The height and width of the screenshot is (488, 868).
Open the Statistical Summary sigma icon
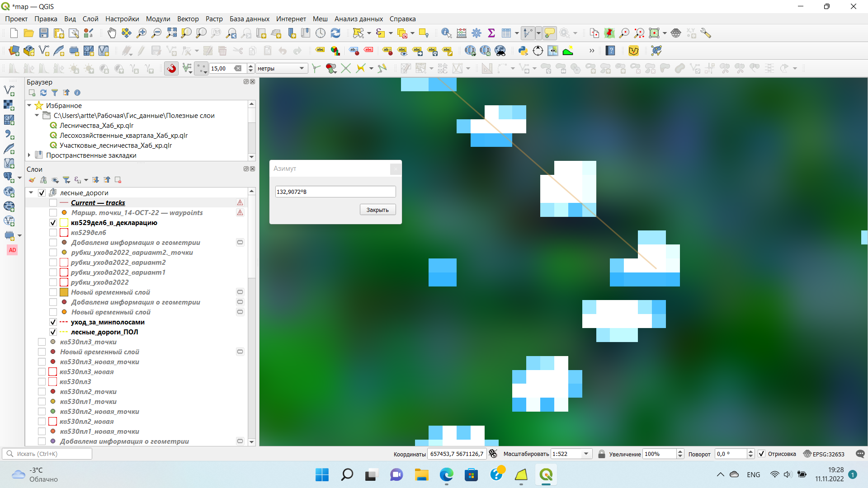491,33
